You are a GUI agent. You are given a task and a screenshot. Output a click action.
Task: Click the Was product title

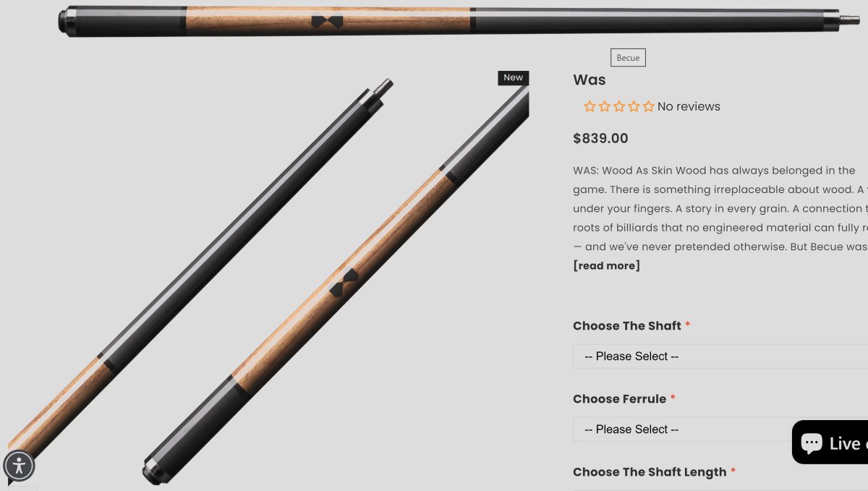[x=590, y=80]
